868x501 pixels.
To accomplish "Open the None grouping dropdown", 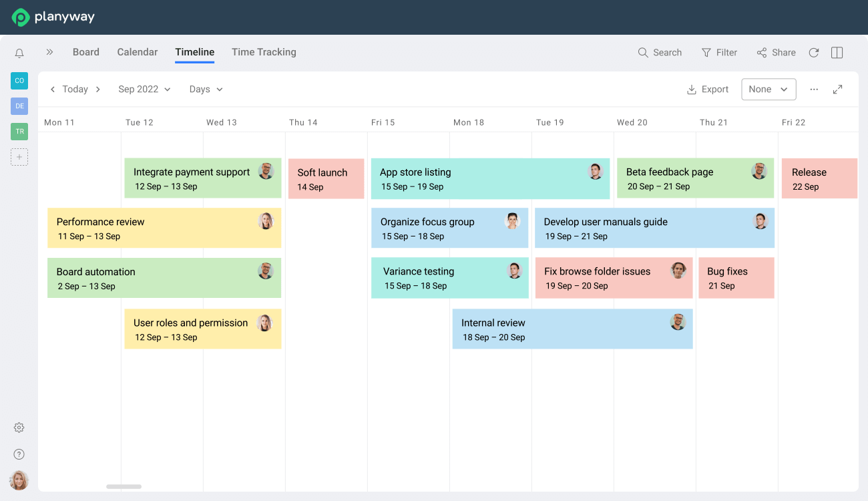I will pos(769,90).
